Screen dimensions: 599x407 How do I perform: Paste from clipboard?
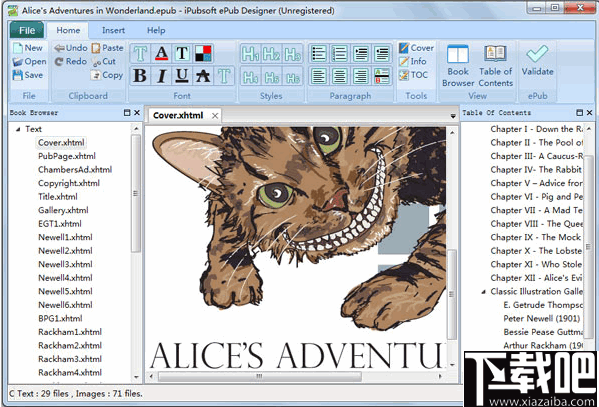[x=107, y=48]
